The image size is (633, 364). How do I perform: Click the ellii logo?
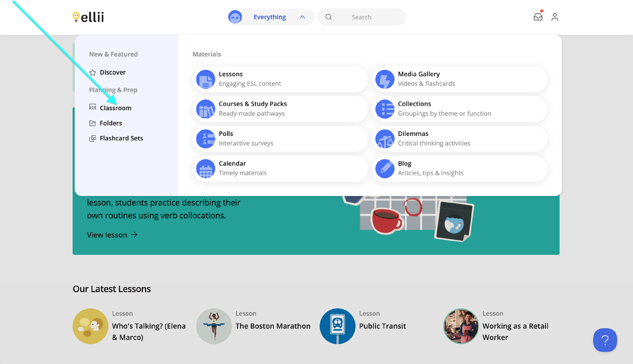pos(88,17)
